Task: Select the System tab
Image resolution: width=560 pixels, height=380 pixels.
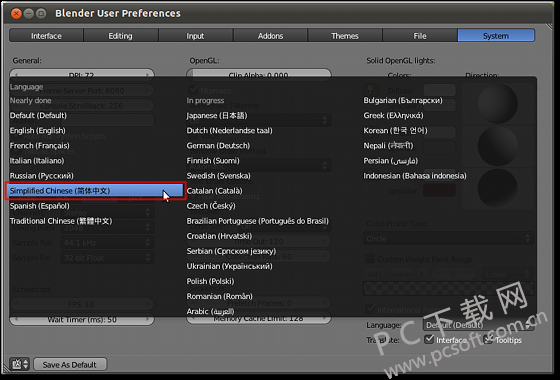Action: point(496,36)
